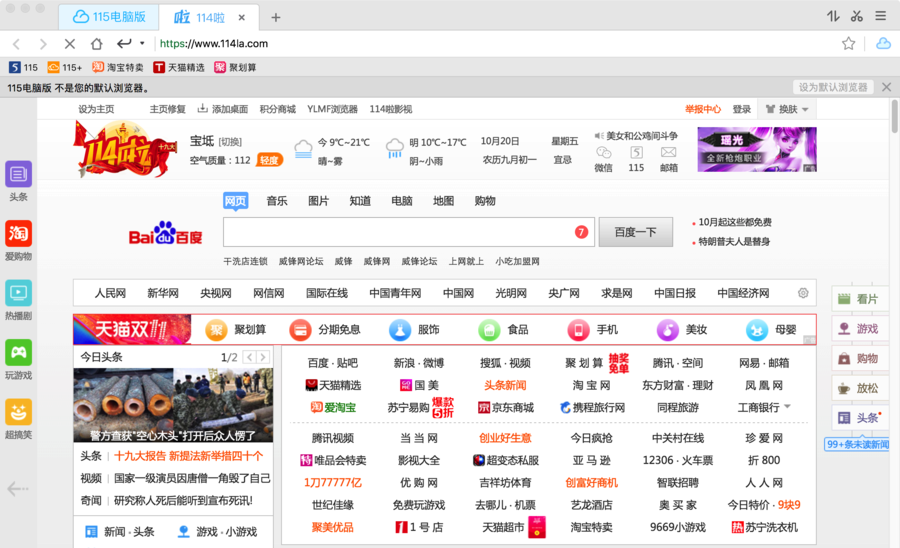
Task: Bookmark this page with the star icon
Action: [848, 43]
